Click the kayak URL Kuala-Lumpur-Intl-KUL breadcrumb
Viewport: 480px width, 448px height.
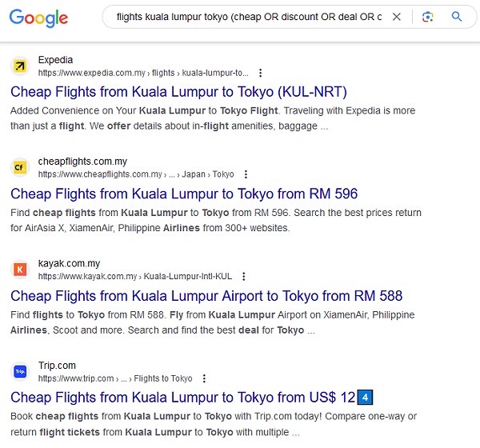(135, 276)
